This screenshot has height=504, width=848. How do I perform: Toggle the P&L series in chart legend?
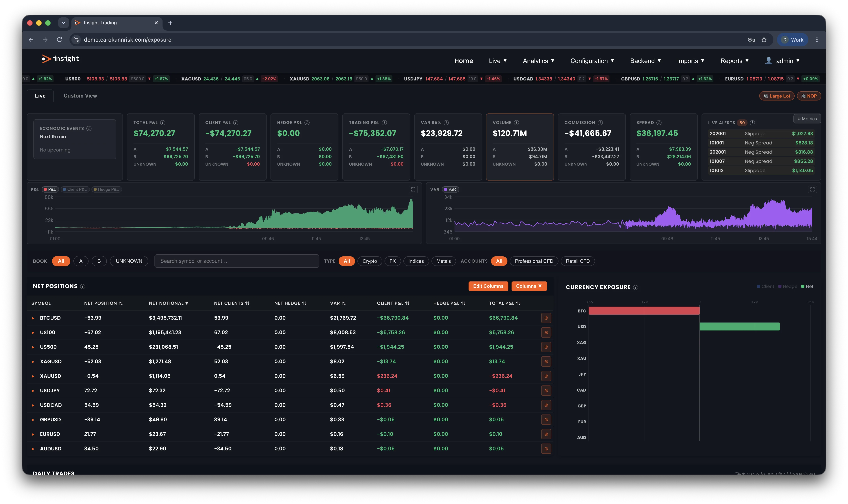50,190
